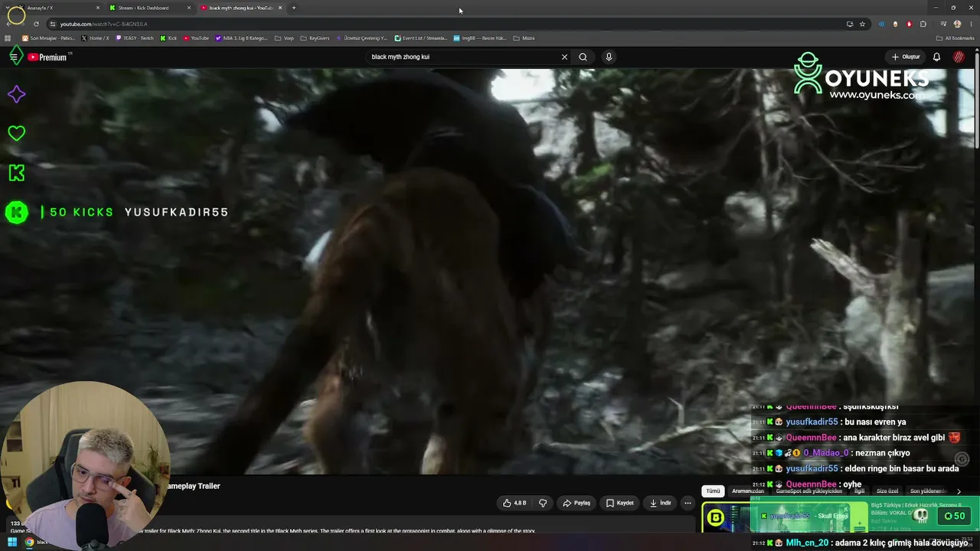This screenshot has height=551, width=980.
Task: Open the Son Mesajlar bookmark
Action: 48,38
